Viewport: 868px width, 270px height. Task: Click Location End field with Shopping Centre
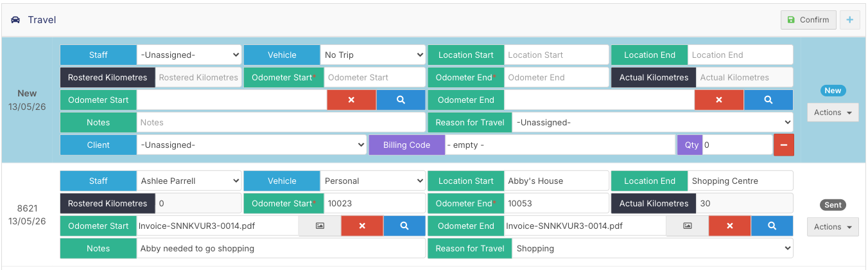(x=740, y=181)
